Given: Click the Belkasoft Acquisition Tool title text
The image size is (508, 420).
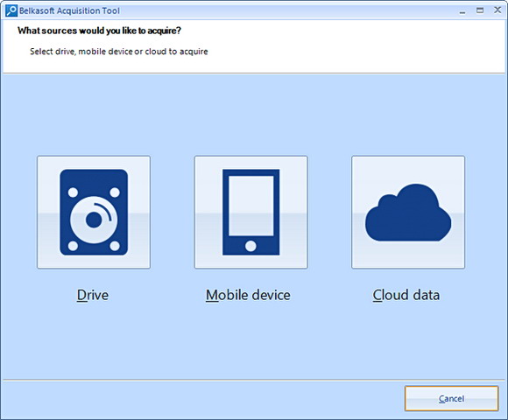Looking at the screenshot, I should point(69,10).
